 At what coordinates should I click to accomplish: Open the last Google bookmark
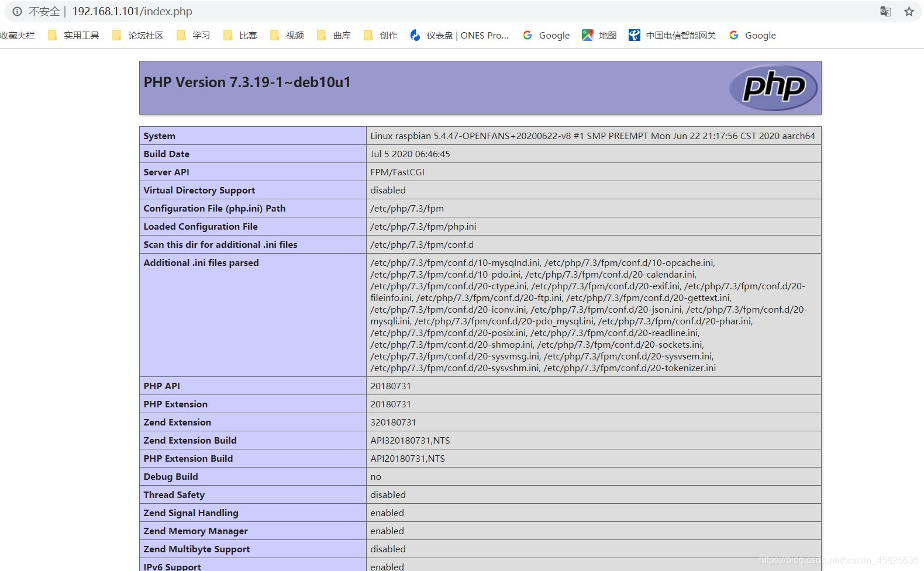(x=753, y=35)
